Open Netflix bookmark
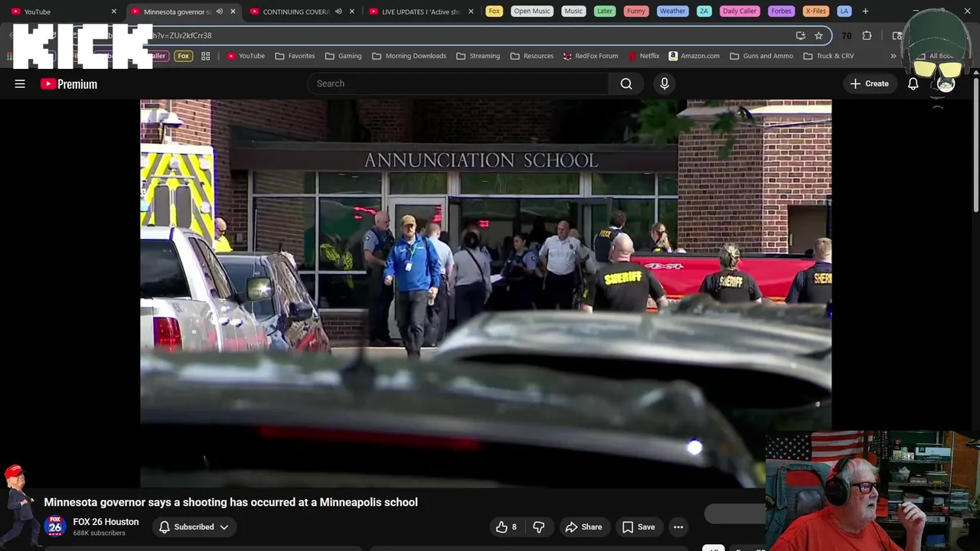 (x=644, y=56)
